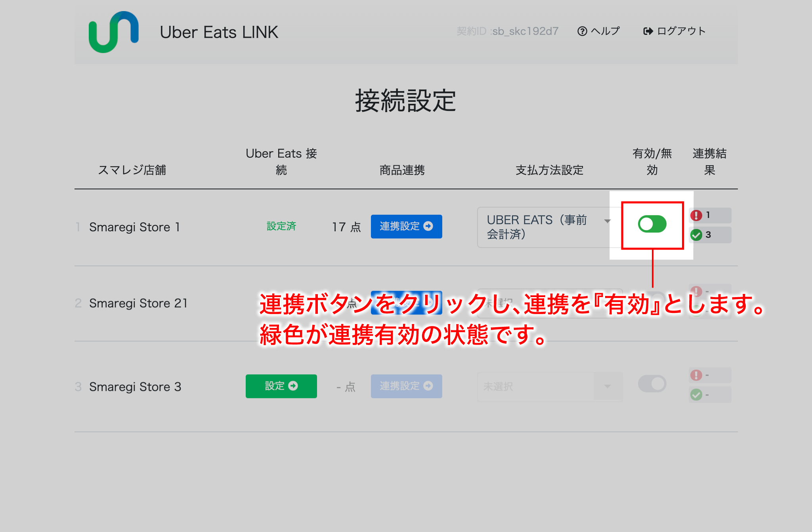Click the 商品連携 column header

402,170
